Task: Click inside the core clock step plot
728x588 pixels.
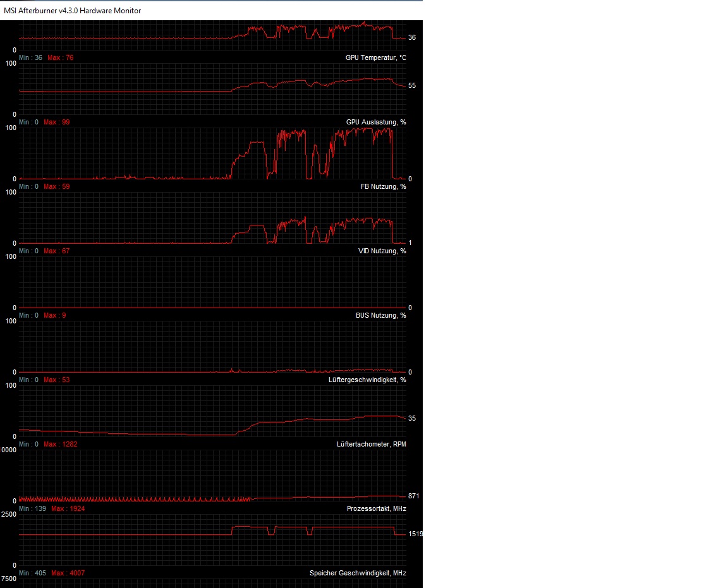Action: tap(212, 540)
